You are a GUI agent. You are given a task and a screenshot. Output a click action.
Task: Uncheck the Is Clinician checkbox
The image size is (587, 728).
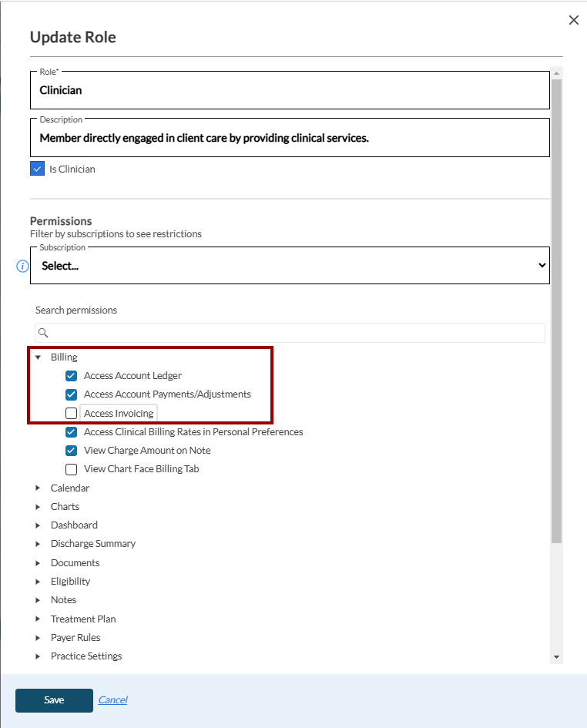click(x=37, y=169)
